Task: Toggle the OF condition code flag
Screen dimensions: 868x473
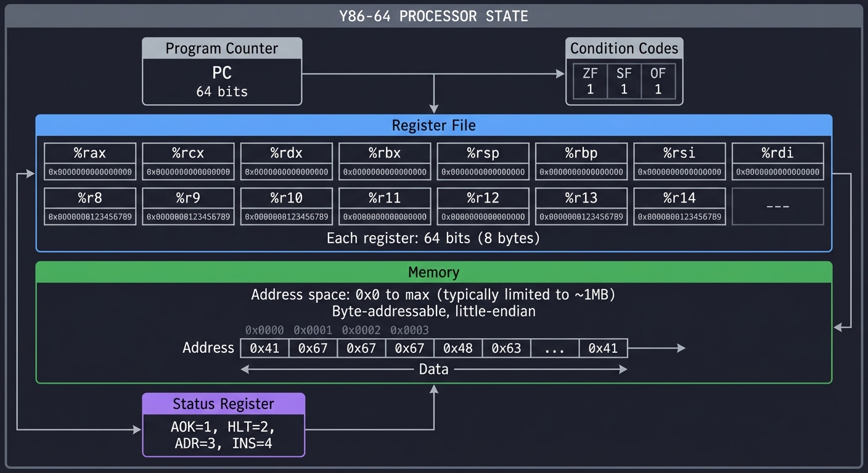Action: (x=658, y=81)
